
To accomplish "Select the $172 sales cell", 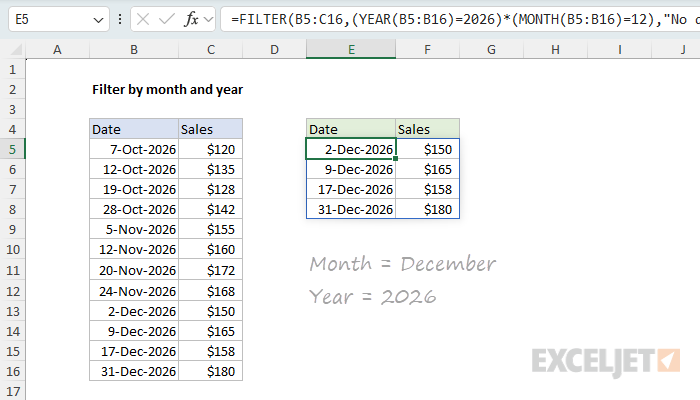I will point(211,270).
